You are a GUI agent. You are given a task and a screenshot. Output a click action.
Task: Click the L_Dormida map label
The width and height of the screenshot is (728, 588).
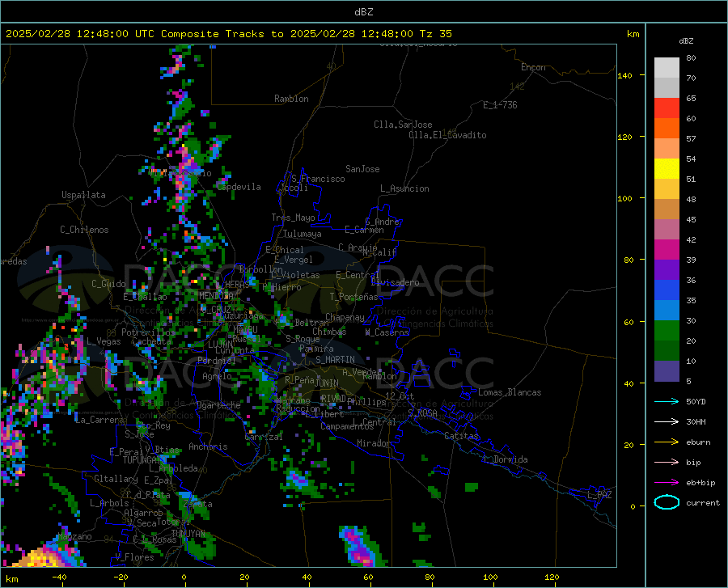[x=506, y=459]
